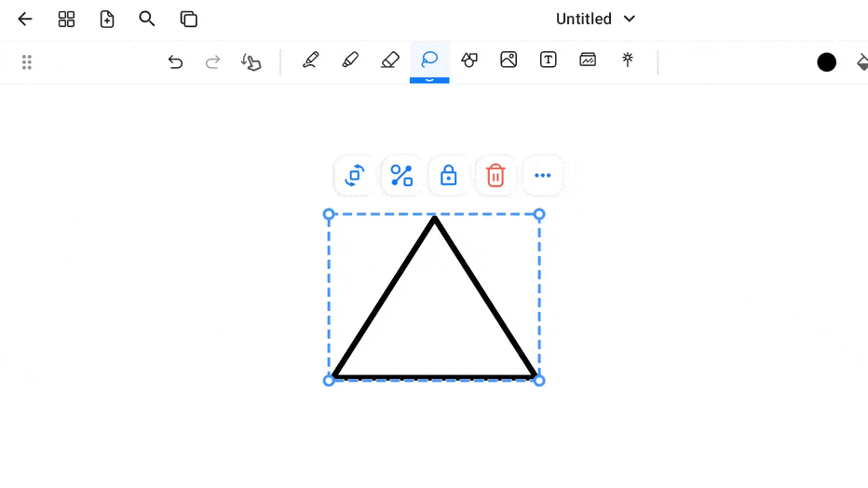
Task: Select the laser pointer tool
Action: click(627, 60)
